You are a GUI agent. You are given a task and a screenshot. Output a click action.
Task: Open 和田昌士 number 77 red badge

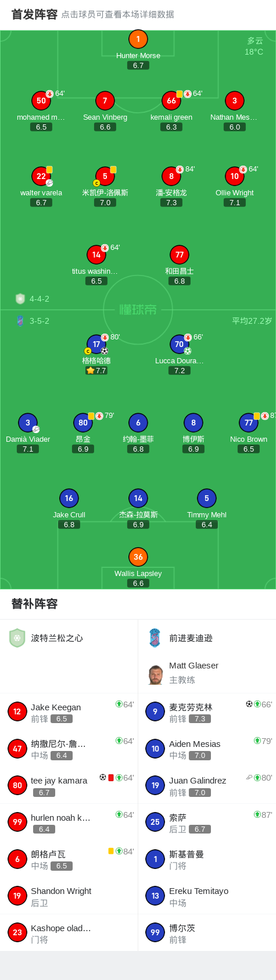pos(180,255)
